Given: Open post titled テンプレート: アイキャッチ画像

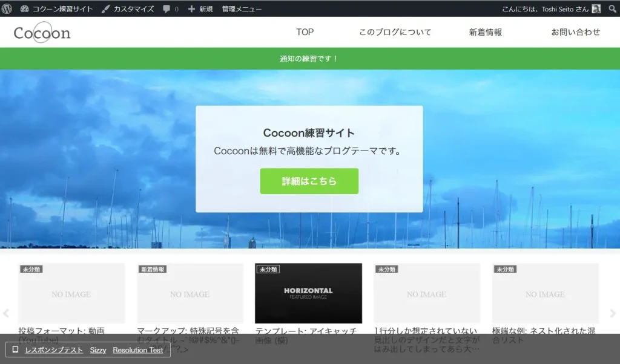Looking at the screenshot, I should coord(306,335).
